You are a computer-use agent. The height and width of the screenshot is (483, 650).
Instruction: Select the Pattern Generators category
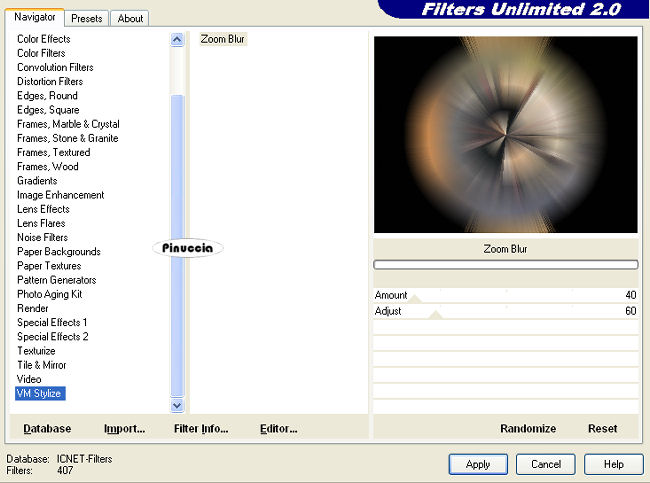(x=57, y=280)
